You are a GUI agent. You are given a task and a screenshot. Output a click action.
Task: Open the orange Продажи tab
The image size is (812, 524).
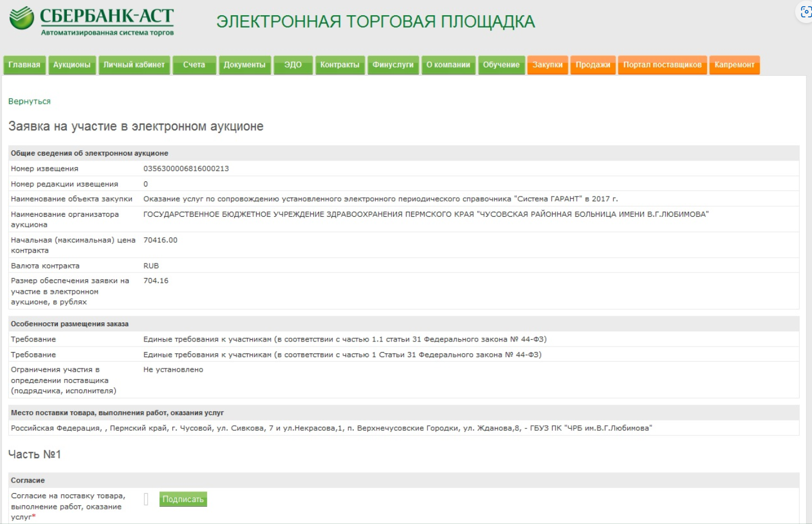(x=593, y=65)
